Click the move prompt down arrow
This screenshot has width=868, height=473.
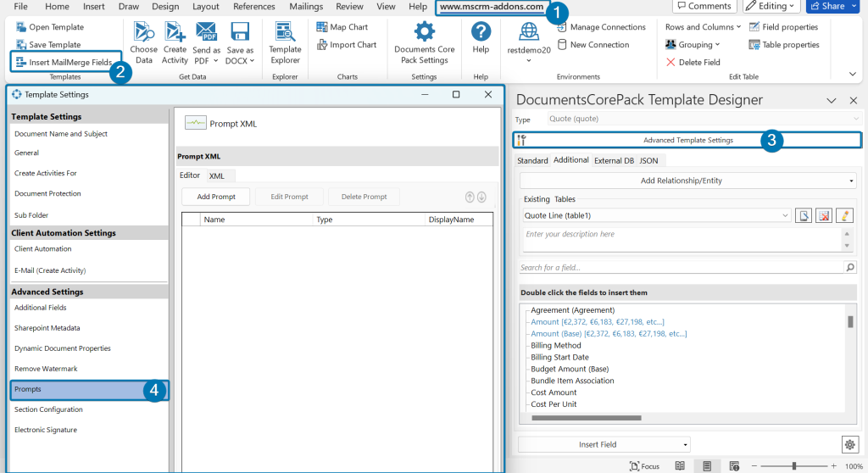click(481, 197)
